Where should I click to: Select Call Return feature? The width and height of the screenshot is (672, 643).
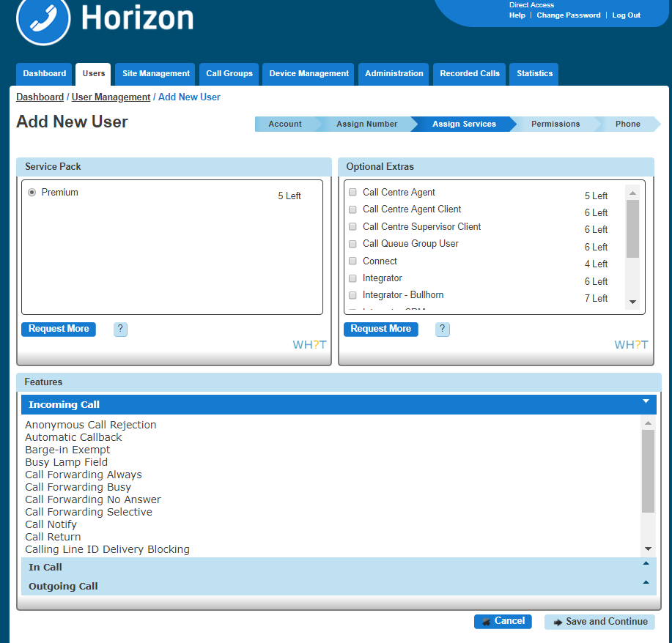tap(53, 537)
